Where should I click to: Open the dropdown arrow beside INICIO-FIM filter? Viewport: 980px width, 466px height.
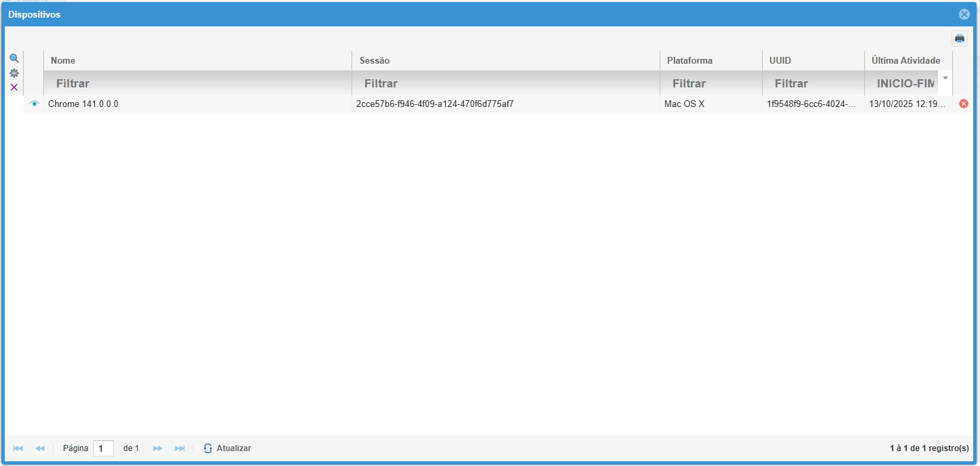click(x=945, y=79)
